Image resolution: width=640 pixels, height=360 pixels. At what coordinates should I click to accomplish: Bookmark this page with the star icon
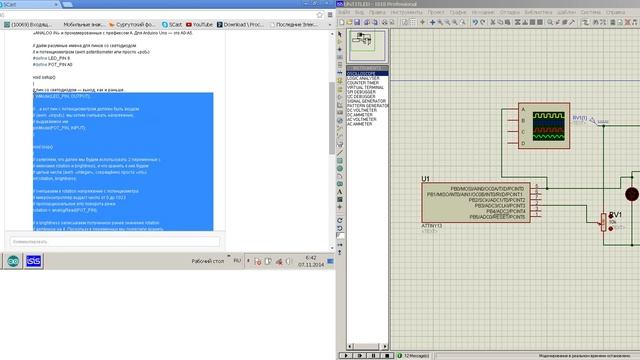tap(320, 15)
